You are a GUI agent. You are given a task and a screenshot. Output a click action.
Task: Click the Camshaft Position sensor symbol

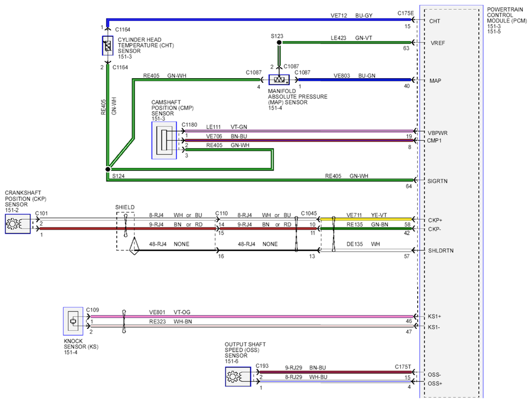pos(164,141)
